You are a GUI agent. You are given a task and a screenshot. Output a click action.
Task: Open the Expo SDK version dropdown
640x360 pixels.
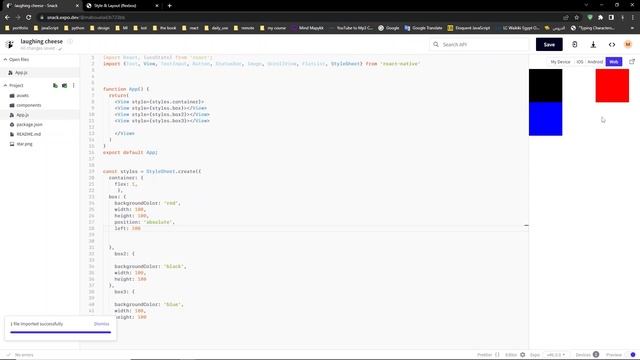pos(556,355)
